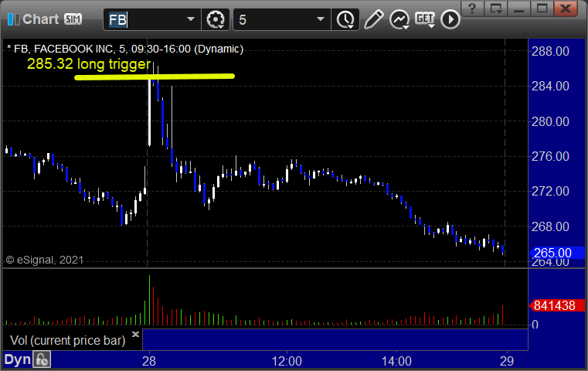
Task: Expand the interval dropdown arrow
Action: click(321, 19)
